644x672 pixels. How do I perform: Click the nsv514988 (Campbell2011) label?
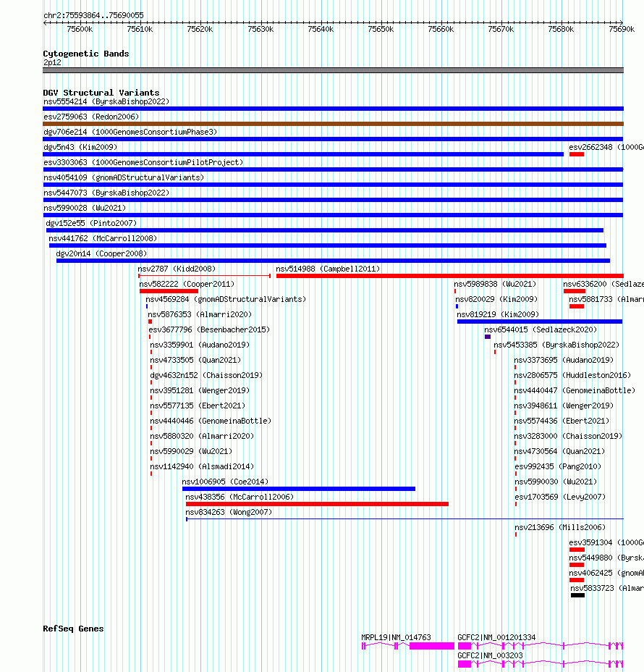point(328,269)
